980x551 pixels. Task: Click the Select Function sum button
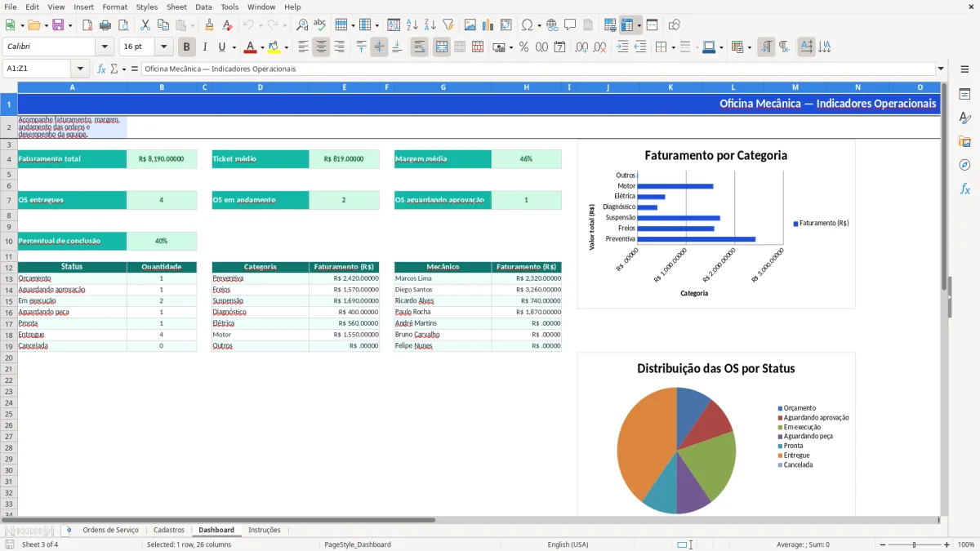click(114, 69)
